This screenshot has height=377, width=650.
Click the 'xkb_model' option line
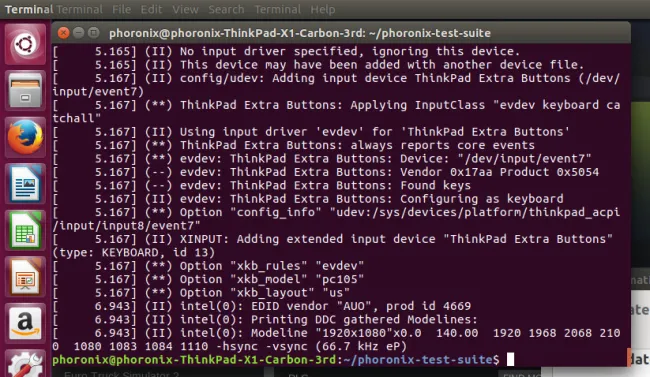[209, 279]
